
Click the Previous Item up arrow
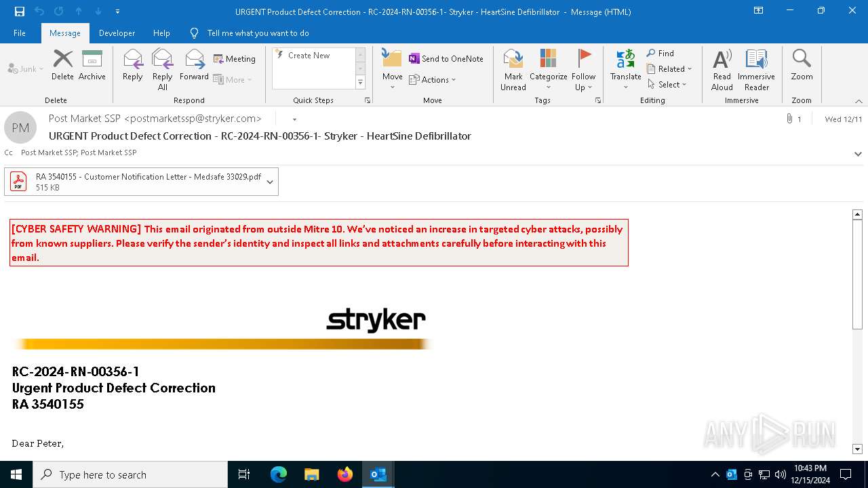(79, 12)
